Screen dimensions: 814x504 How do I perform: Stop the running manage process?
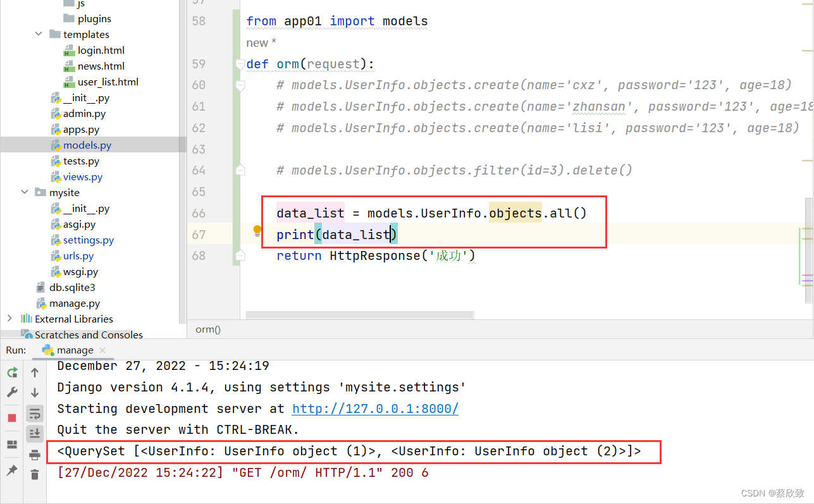pyautogui.click(x=12, y=418)
